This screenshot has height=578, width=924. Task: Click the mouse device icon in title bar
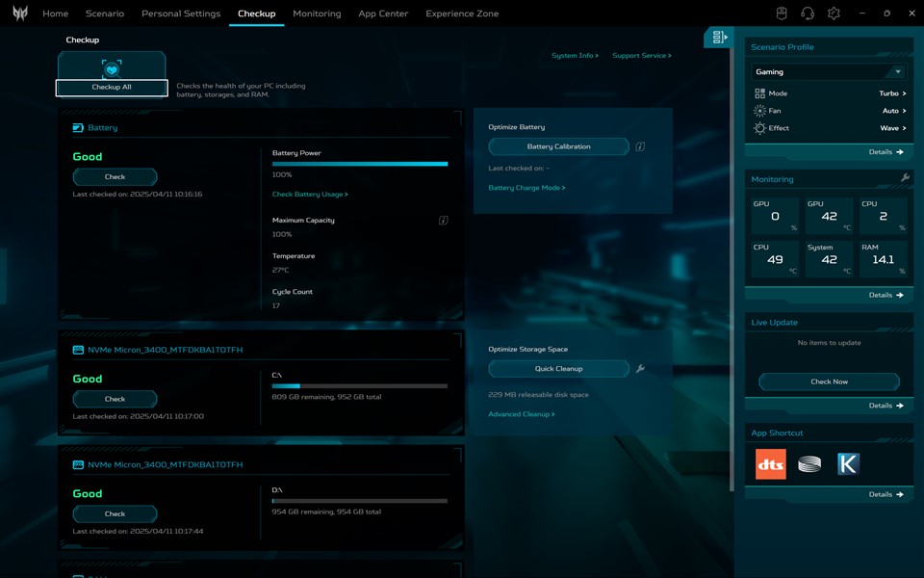(783, 13)
